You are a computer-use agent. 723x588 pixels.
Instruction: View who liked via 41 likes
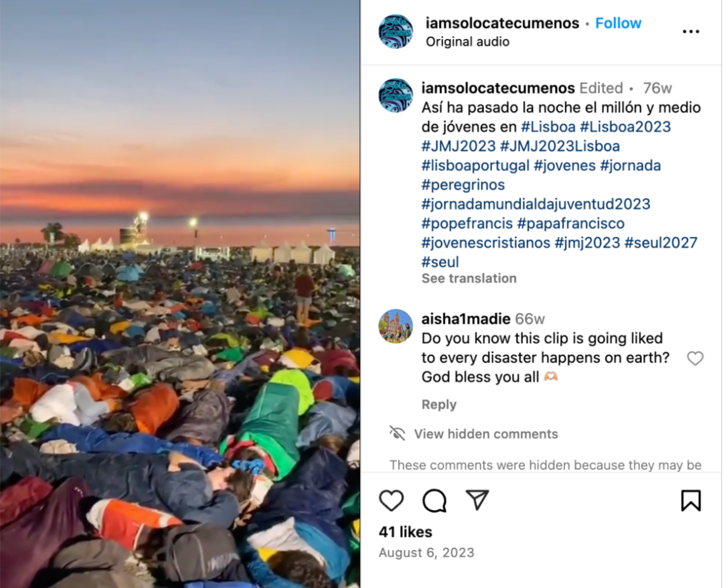tap(405, 532)
